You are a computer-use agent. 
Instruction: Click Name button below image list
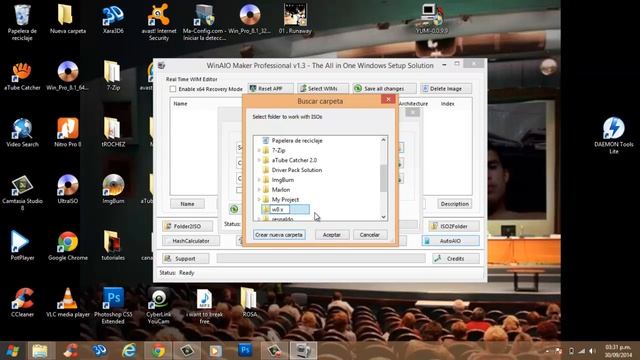coord(187,204)
